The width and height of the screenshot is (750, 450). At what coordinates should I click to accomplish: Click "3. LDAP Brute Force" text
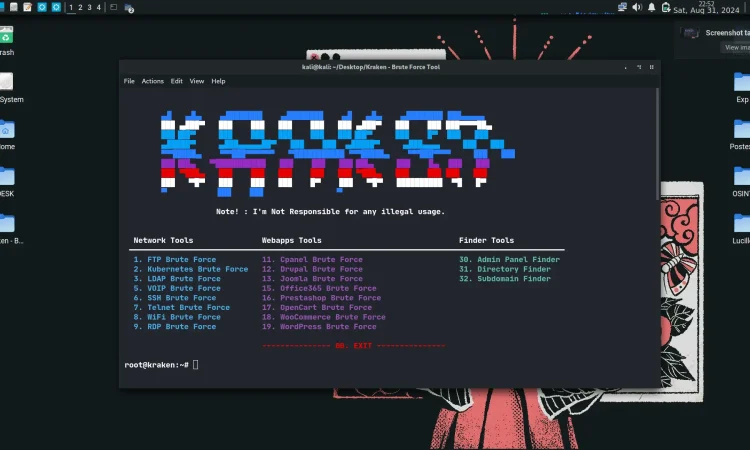[177, 279]
